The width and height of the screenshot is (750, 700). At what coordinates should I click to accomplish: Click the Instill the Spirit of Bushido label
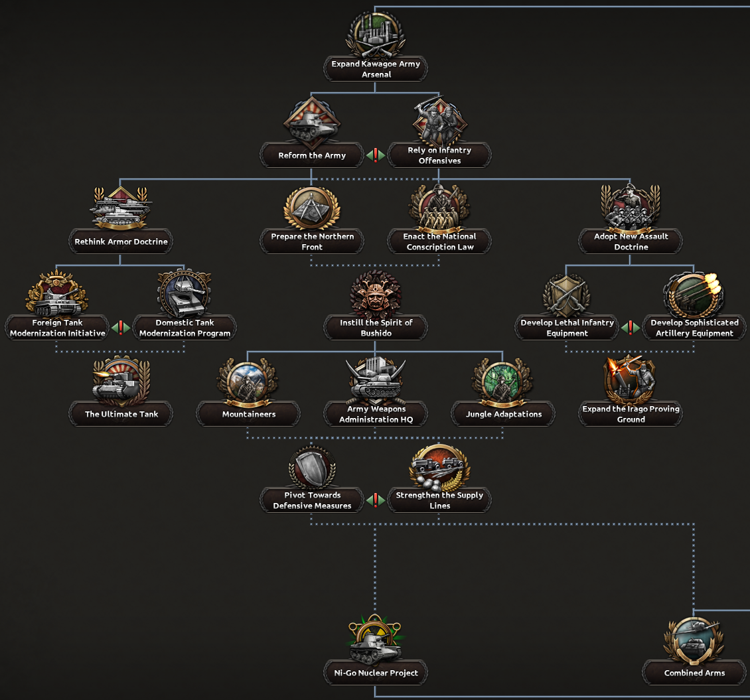point(376,328)
